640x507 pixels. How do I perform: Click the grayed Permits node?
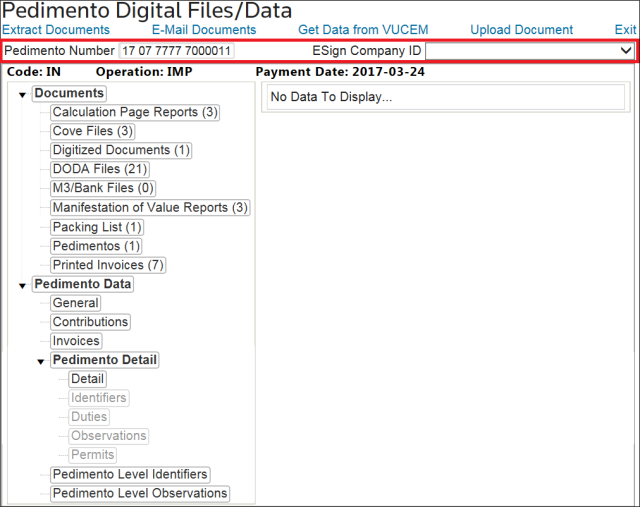point(93,455)
